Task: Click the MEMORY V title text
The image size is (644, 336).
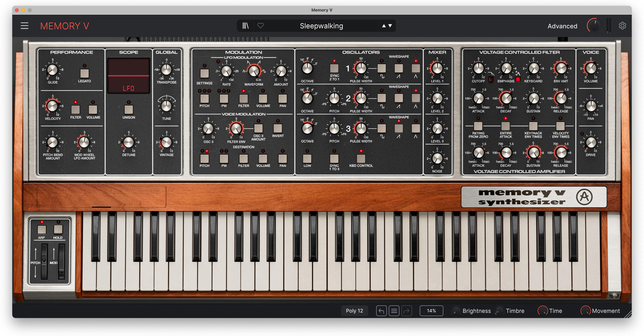Action: 65,26
